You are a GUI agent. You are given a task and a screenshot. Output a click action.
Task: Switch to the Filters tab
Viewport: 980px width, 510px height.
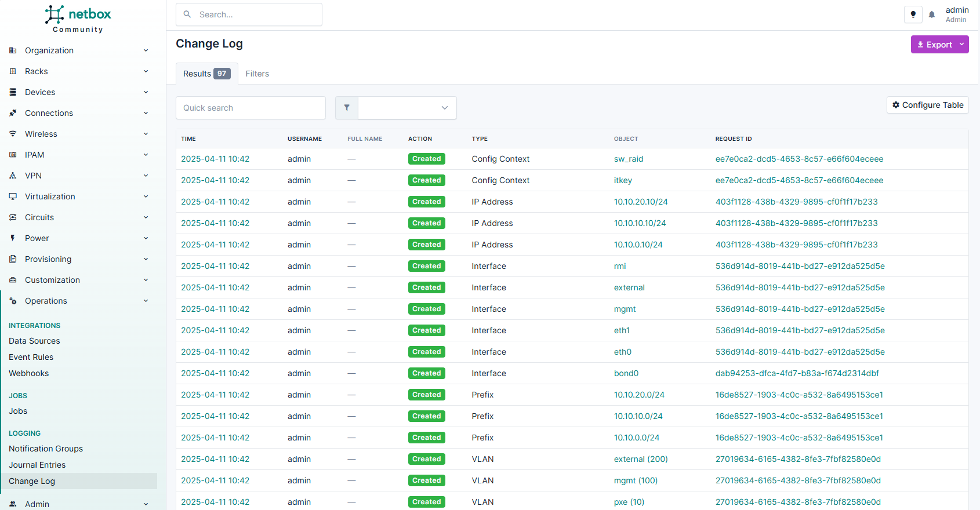[x=257, y=74]
